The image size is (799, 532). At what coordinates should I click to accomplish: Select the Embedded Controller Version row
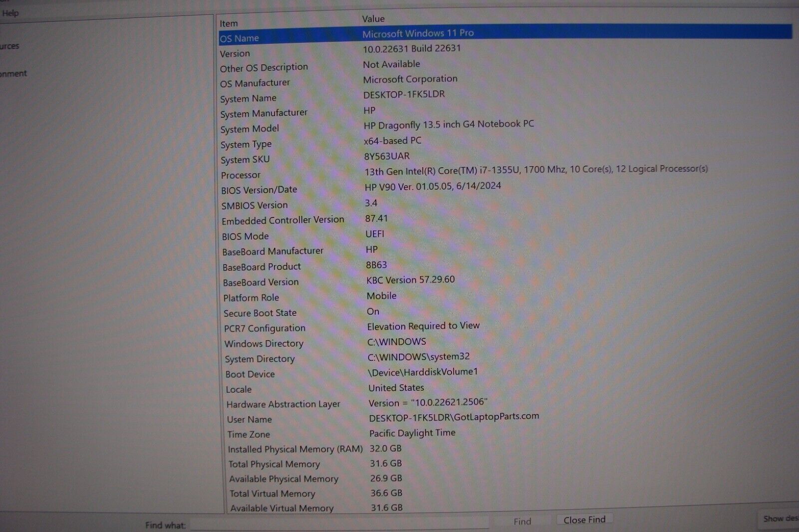(505, 219)
